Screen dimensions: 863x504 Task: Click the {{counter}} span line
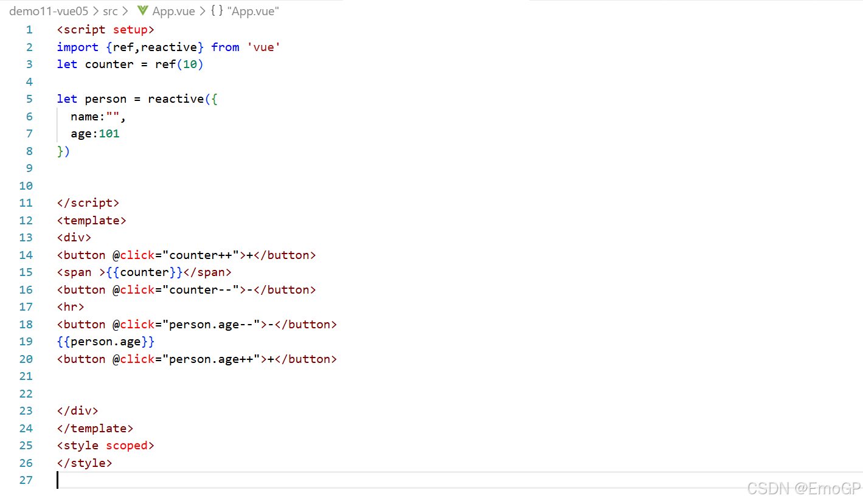pyautogui.click(x=144, y=272)
